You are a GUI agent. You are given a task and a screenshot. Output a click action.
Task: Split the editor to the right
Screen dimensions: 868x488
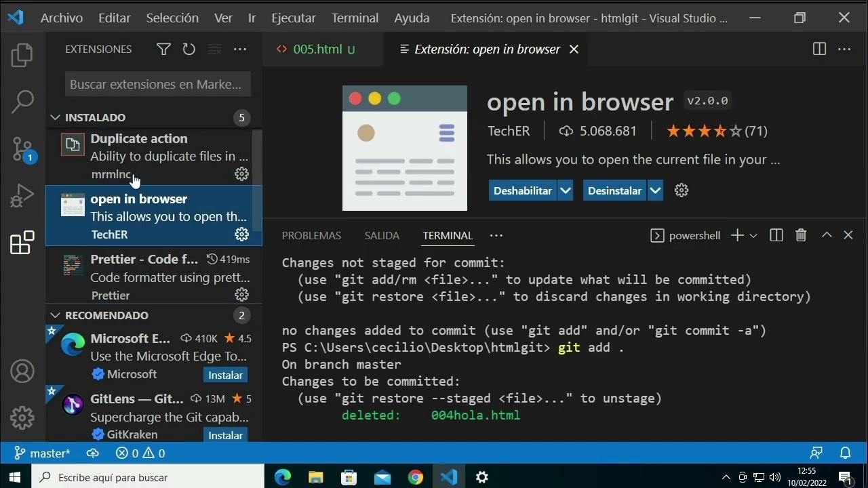tap(819, 49)
